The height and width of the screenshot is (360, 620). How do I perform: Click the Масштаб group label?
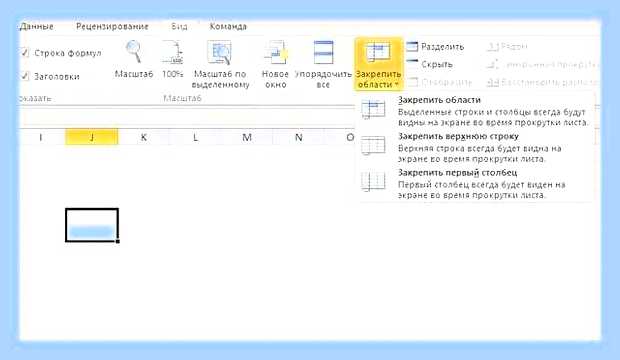coord(182,98)
